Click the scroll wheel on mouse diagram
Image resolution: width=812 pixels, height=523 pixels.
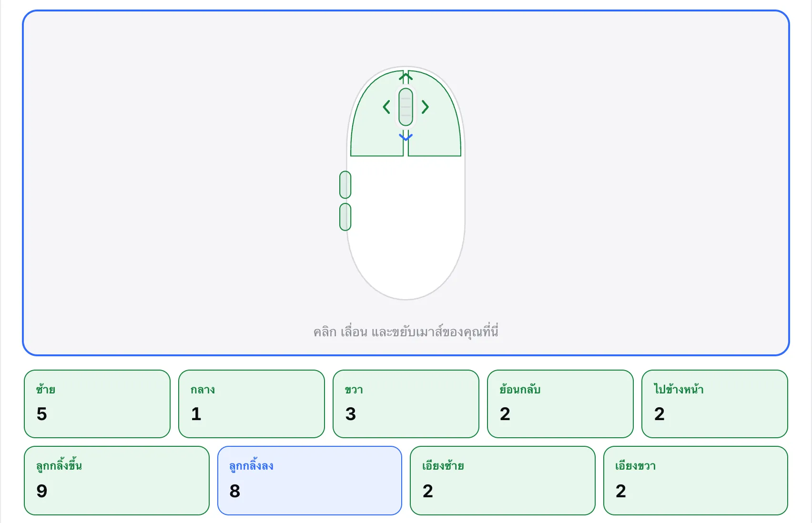406,107
